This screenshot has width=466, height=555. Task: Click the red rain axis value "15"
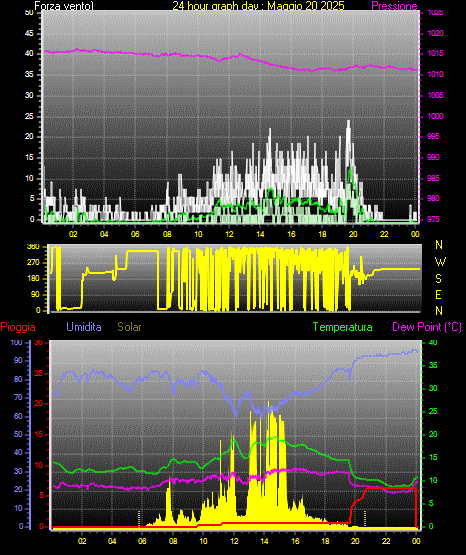[x=39, y=434]
